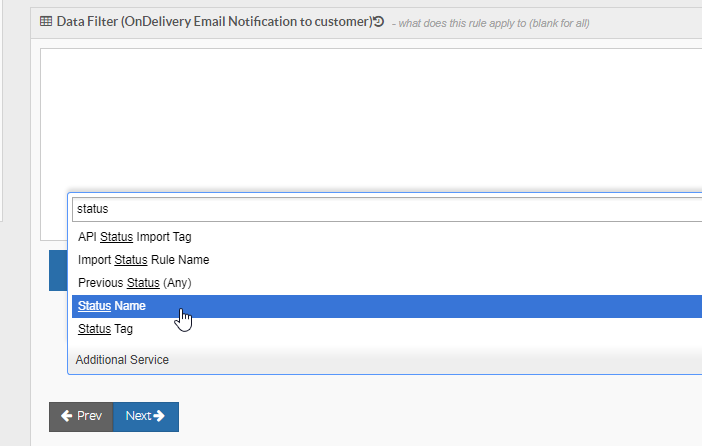Click the gray Data Filter header bar background
702x446 pixels.
645,22
